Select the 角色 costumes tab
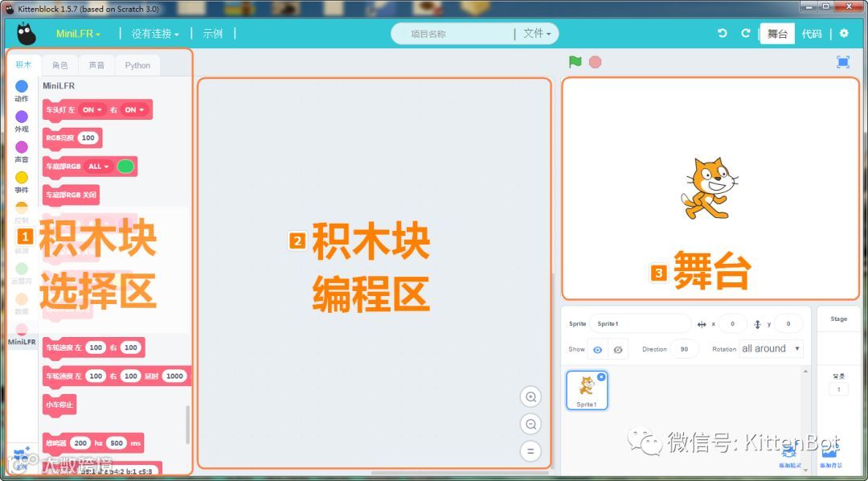This screenshot has height=481, width=868. [x=60, y=65]
